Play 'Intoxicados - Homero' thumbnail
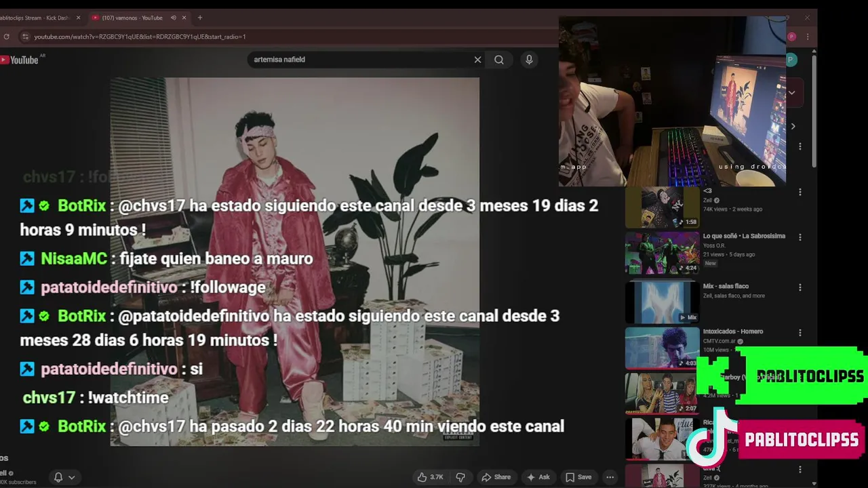Viewport: 868px width, 488px height. click(662, 348)
